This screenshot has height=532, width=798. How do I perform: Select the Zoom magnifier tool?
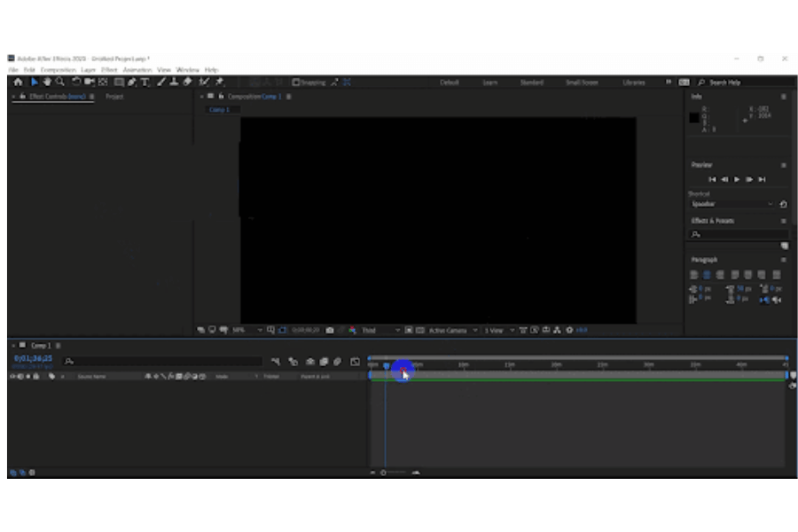click(x=60, y=82)
